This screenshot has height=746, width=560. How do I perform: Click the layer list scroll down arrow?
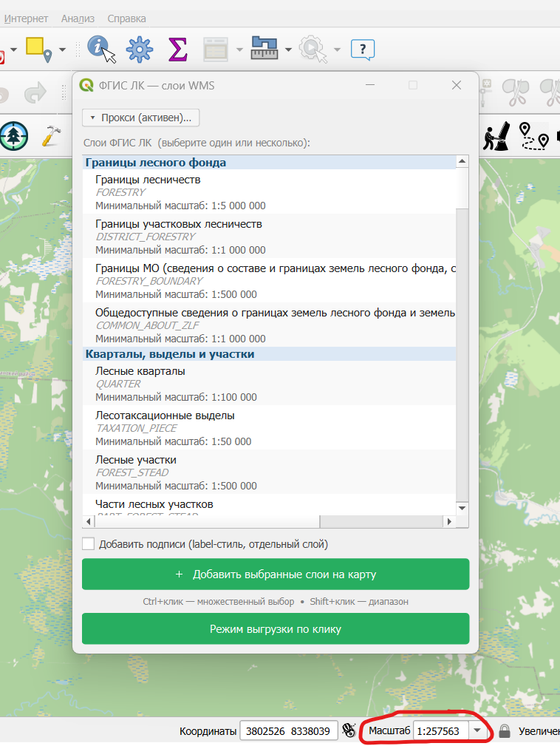462,509
